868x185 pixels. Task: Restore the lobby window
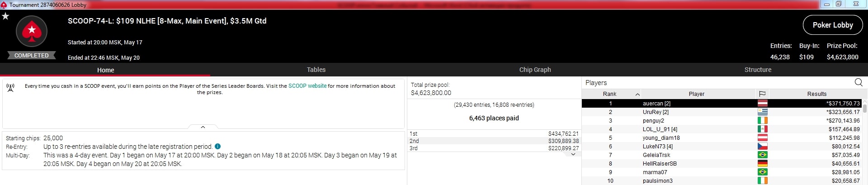839,4
